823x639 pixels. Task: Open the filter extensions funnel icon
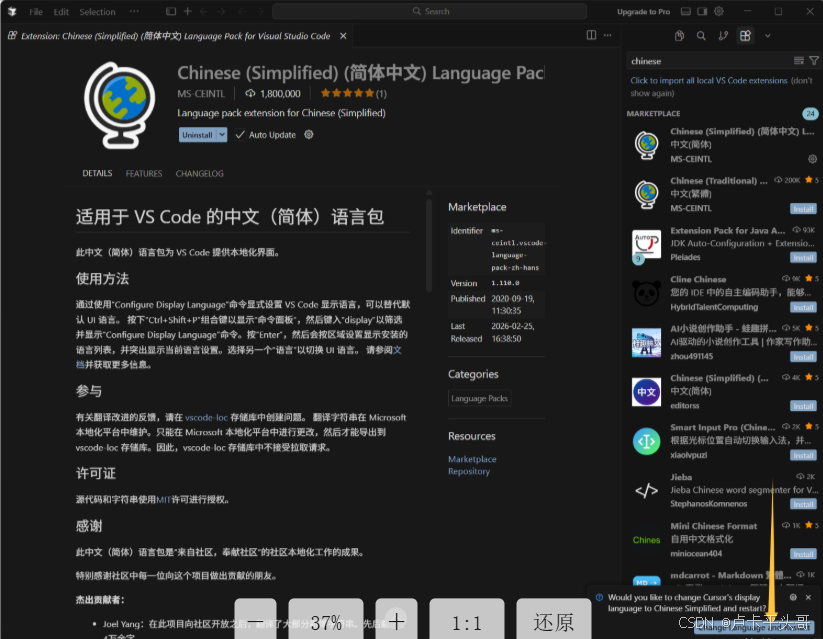pyautogui.click(x=814, y=61)
